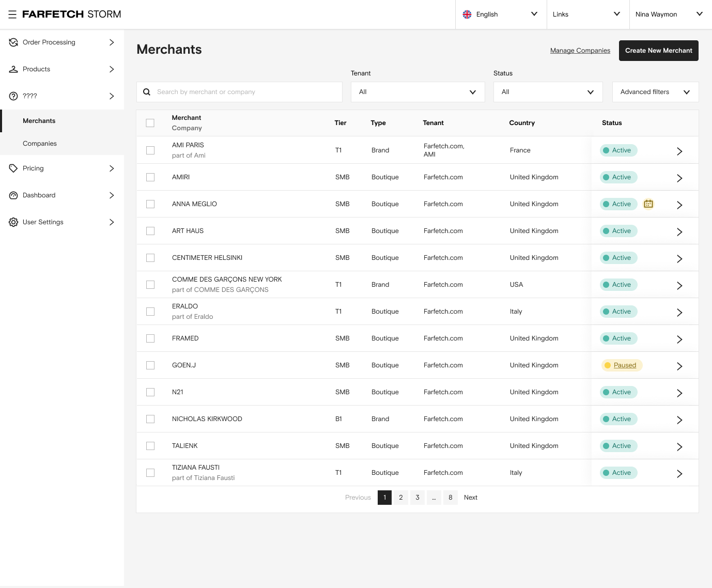
Task: Open NICHOLAS KIRKWOOD row arrow
Action: click(x=679, y=420)
